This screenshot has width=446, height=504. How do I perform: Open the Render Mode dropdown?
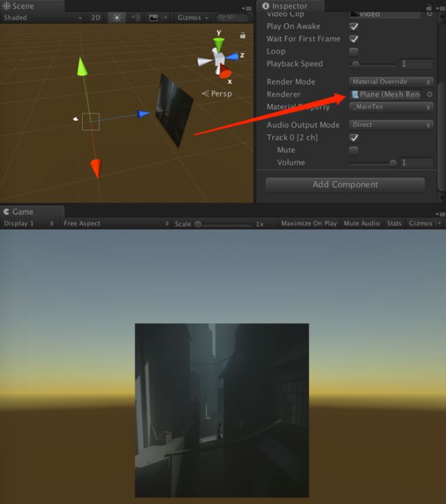point(391,82)
